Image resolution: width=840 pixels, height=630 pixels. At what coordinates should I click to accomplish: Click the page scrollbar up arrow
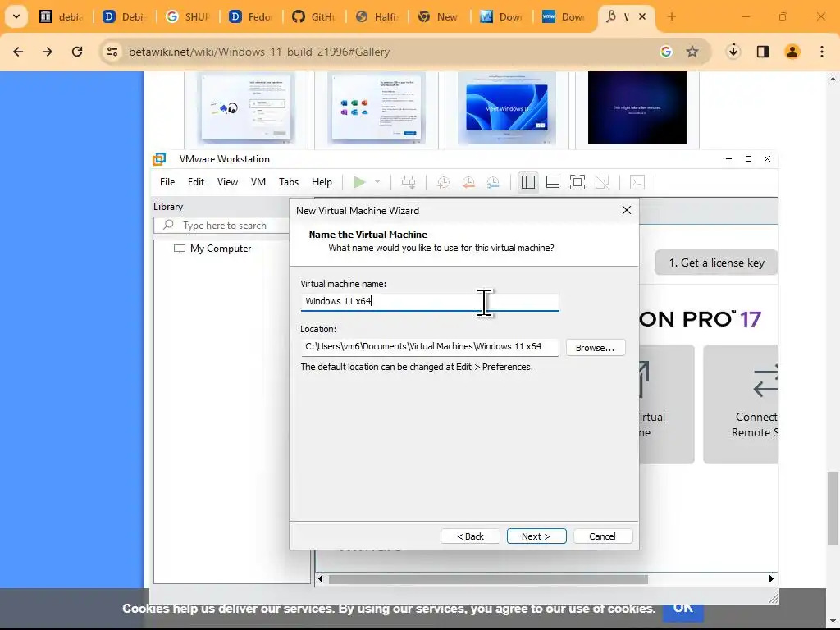[x=833, y=79]
